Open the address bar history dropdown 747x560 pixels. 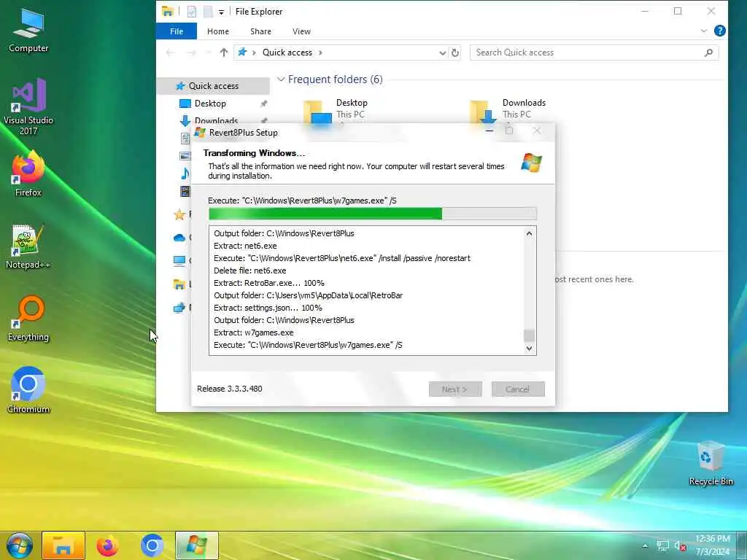pos(443,52)
